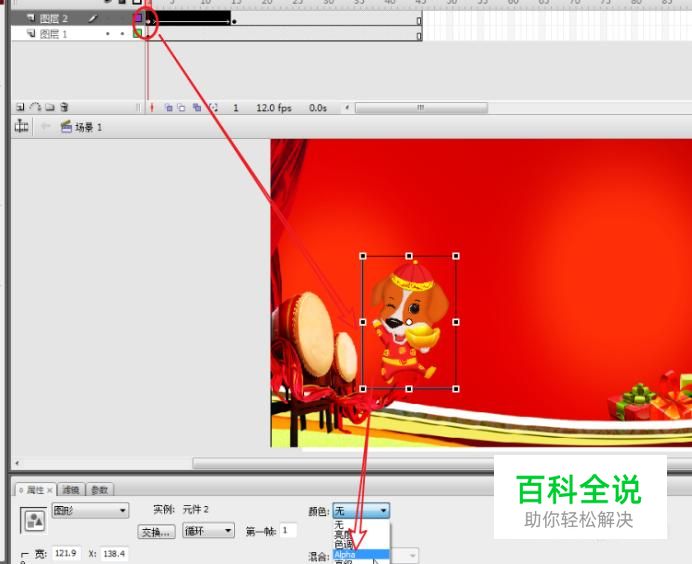Screen dimensions: 692x564
Task: Click the instance name 元件 2
Action: 196,510
